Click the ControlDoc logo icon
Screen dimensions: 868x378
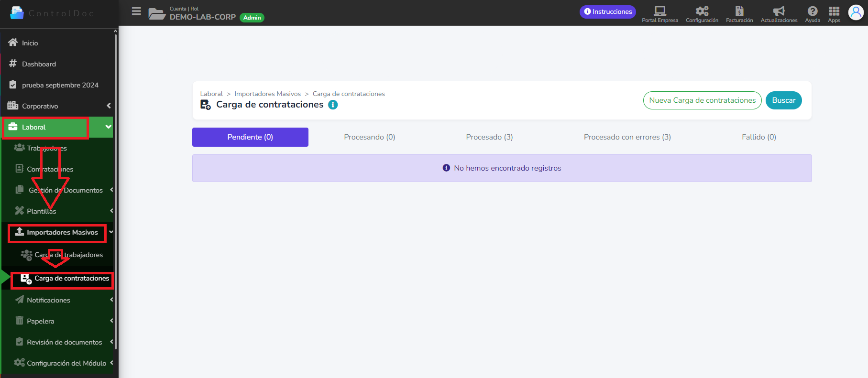(x=16, y=13)
